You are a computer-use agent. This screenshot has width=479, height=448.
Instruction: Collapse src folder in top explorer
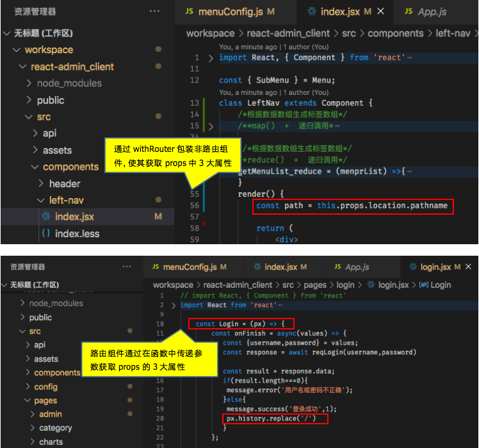point(29,117)
